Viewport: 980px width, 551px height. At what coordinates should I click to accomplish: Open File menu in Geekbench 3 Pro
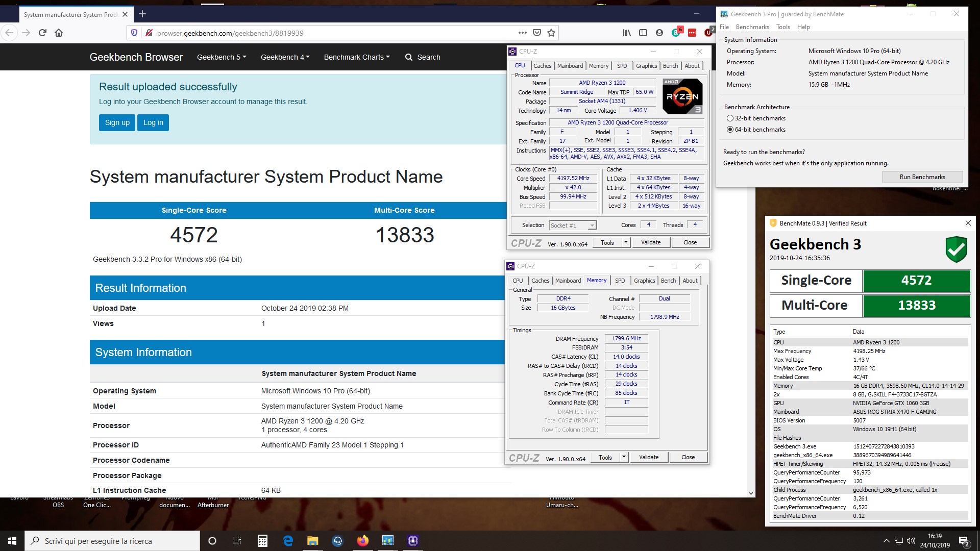tap(724, 27)
